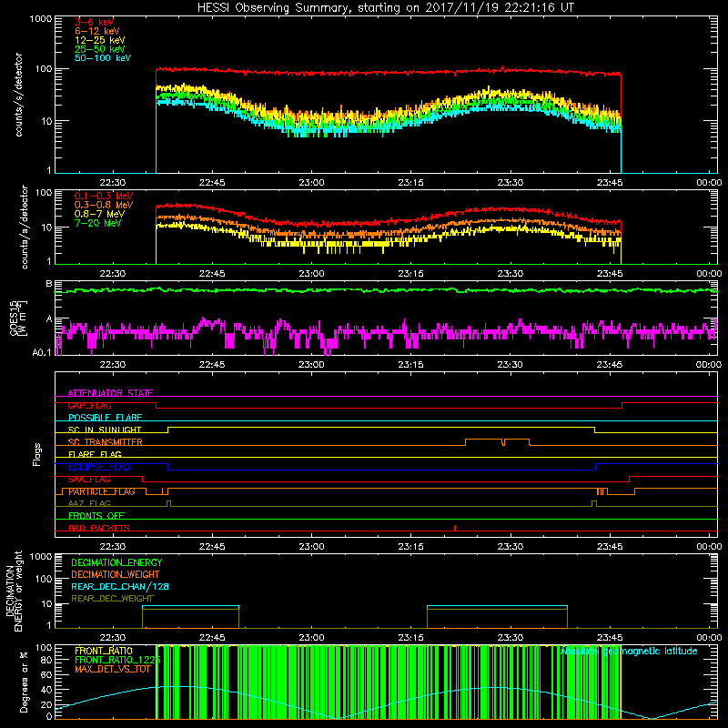Select the 'Absolute geomagnetic latitude' label

pos(629,652)
